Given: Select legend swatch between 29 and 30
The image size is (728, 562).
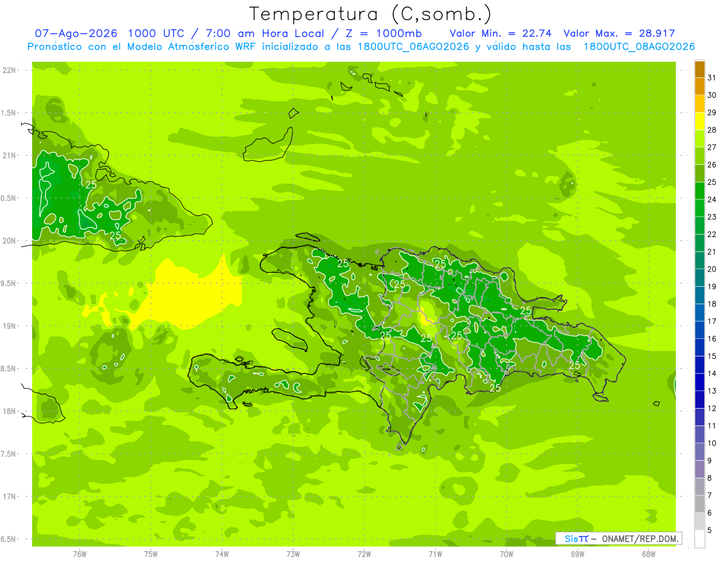Looking at the screenshot, I should pyautogui.click(x=699, y=104).
